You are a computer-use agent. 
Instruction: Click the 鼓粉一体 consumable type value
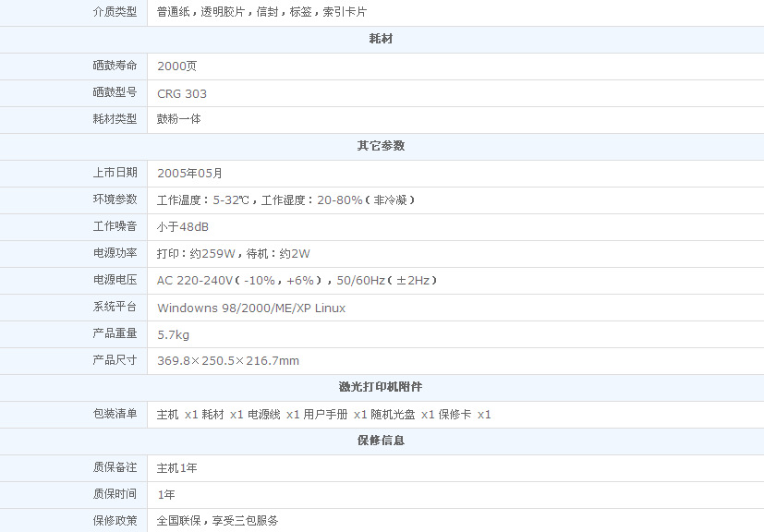(179, 119)
